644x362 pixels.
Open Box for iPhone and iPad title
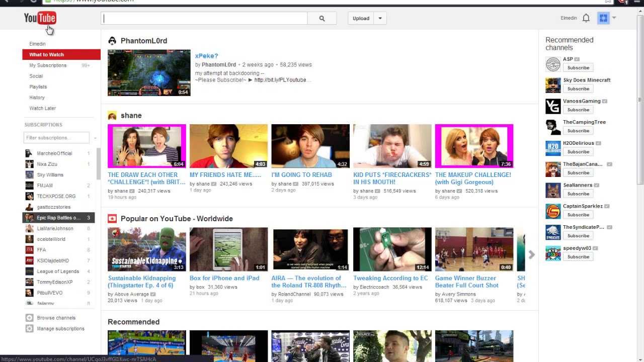[224, 278]
